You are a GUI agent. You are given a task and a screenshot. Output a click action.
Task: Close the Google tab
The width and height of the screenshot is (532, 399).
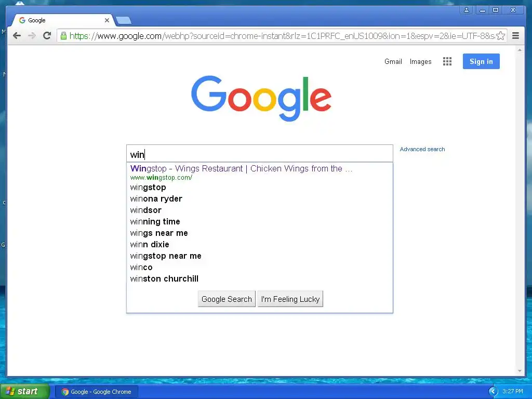click(x=107, y=20)
